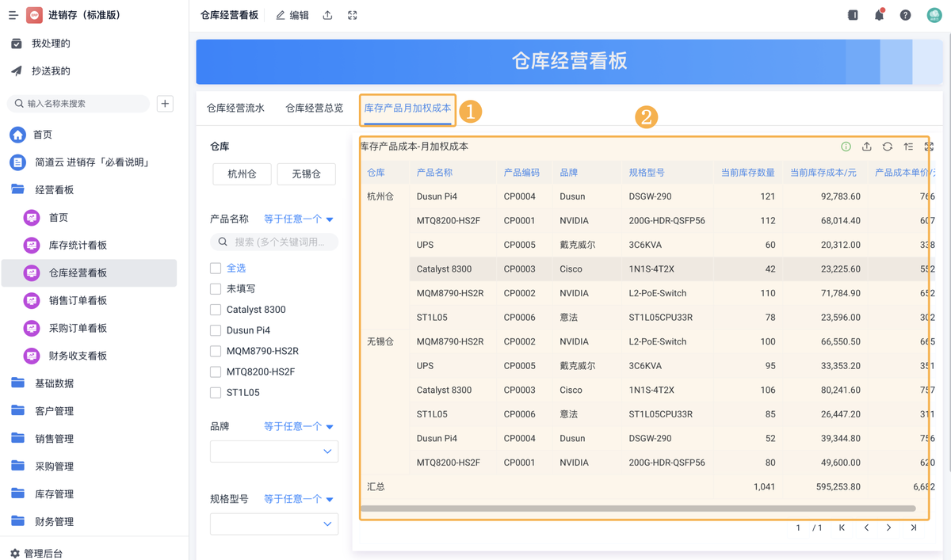Expand 等于任意一个 dropdown for 产品名称
The width and height of the screenshot is (951, 560).
298,219
